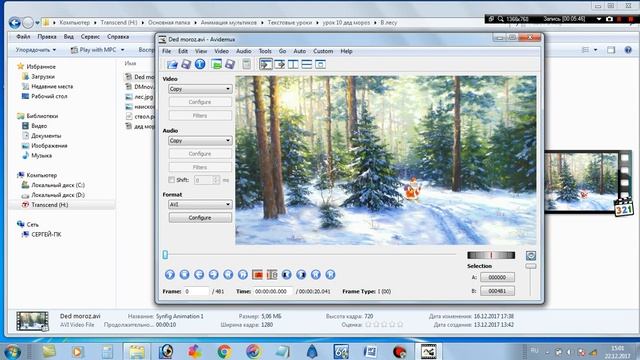Click the load project icon with the green folder

click(x=216, y=64)
